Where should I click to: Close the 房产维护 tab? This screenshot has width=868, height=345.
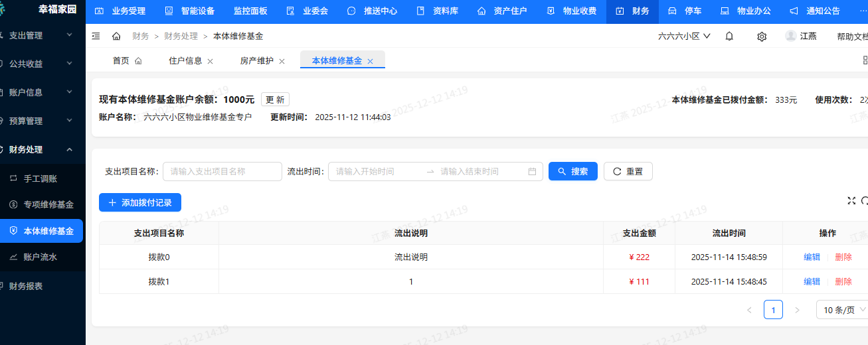[282, 61]
